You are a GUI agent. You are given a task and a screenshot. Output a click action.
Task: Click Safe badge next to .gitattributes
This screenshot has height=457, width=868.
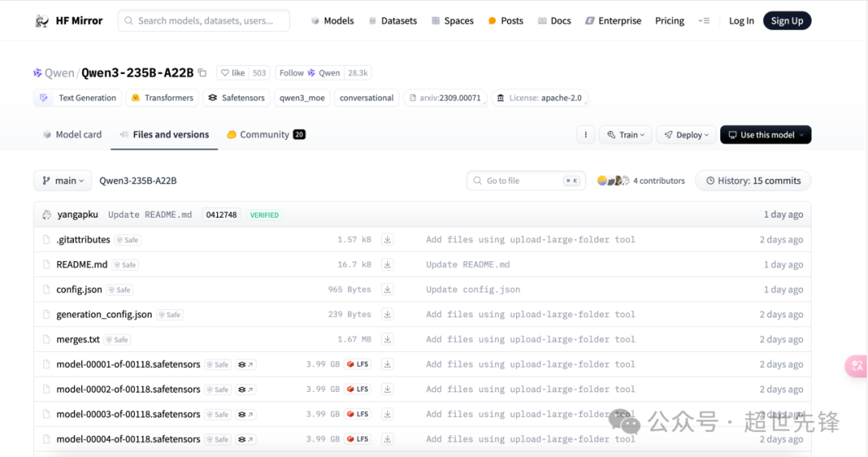pos(128,240)
